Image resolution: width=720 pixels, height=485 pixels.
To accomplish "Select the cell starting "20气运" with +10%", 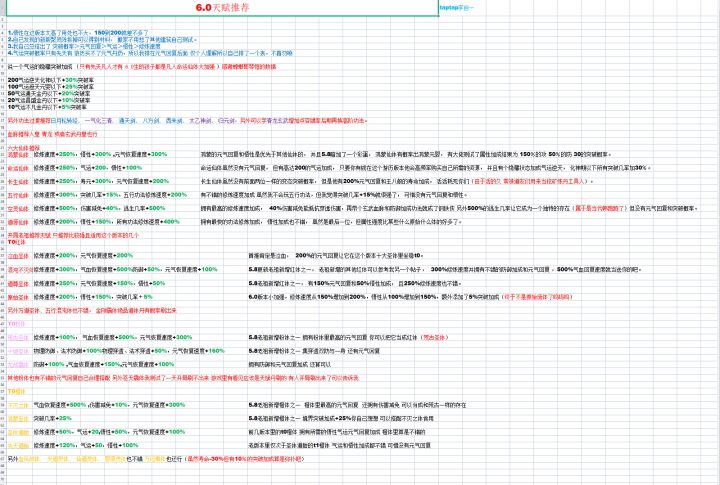I will coord(49,100).
